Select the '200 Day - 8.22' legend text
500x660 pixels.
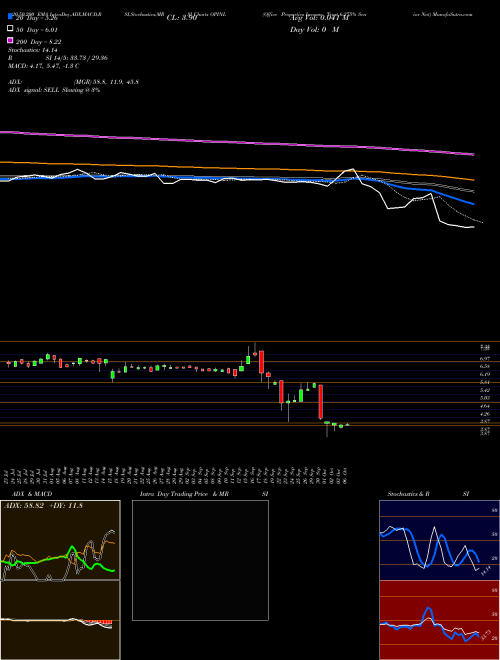(39, 42)
